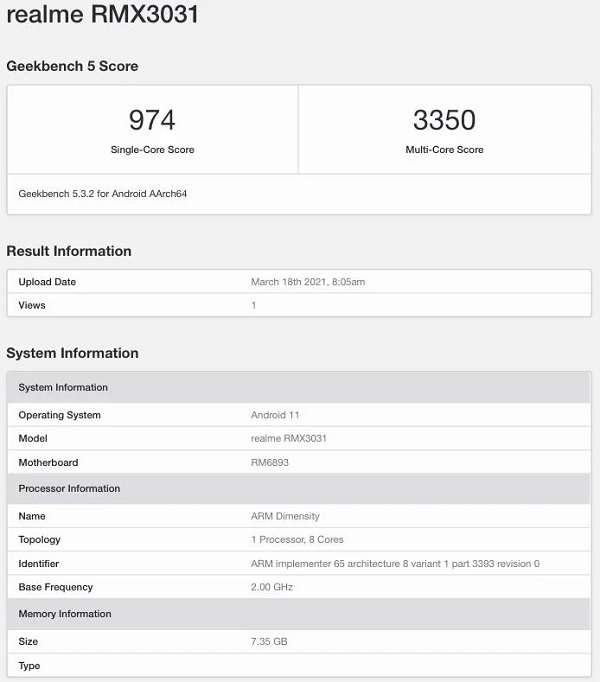The width and height of the screenshot is (600, 682).
Task: Select the 'ARM implementer 65 architecture 8' identifier value
Action: [395, 564]
